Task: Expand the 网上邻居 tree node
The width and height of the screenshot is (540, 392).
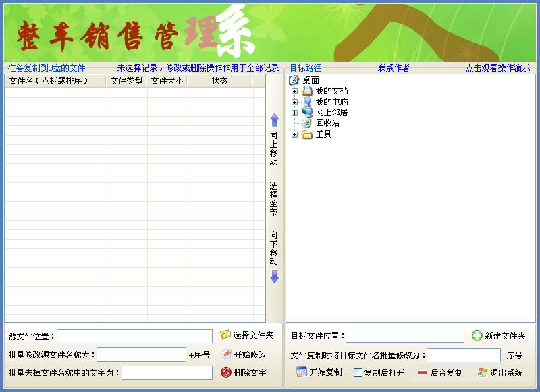Action: click(x=294, y=113)
